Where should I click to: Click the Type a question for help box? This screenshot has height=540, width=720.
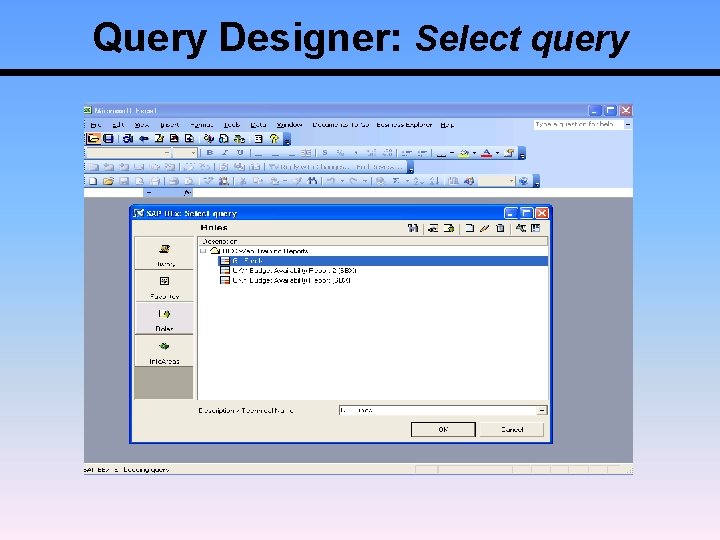tap(578, 124)
